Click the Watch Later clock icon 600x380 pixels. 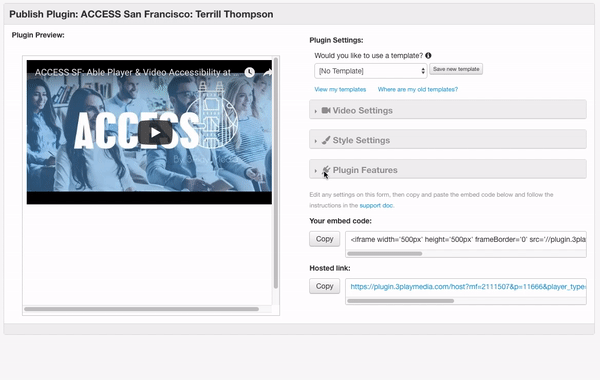(x=249, y=72)
